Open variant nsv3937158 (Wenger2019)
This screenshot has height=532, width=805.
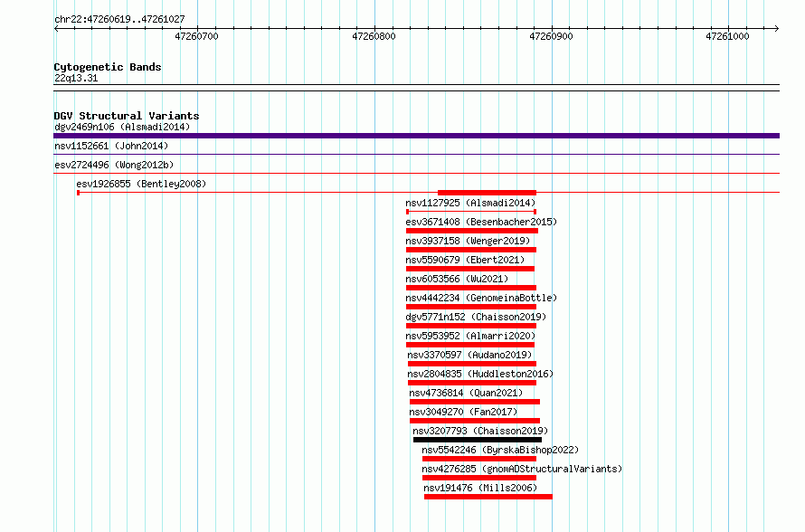click(x=468, y=241)
